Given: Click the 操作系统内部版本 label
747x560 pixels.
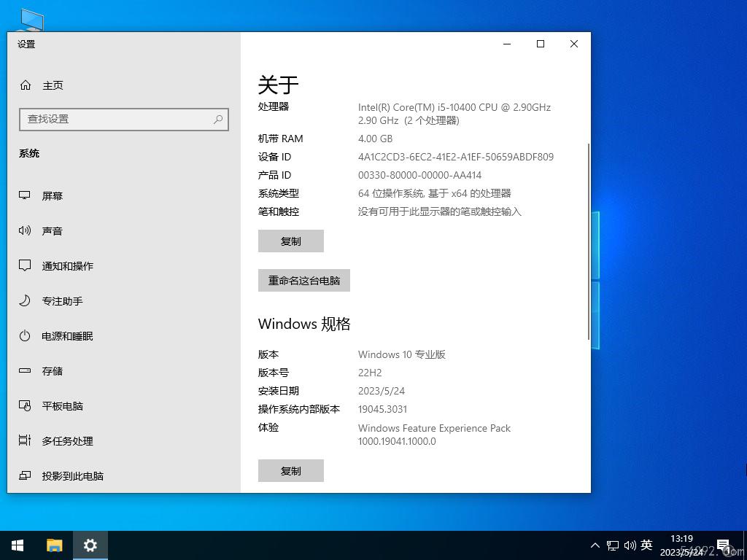Looking at the screenshot, I should [298, 409].
